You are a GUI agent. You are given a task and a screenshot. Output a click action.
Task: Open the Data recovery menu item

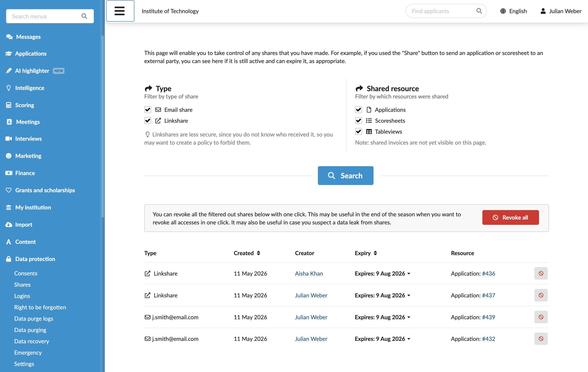click(32, 341)
